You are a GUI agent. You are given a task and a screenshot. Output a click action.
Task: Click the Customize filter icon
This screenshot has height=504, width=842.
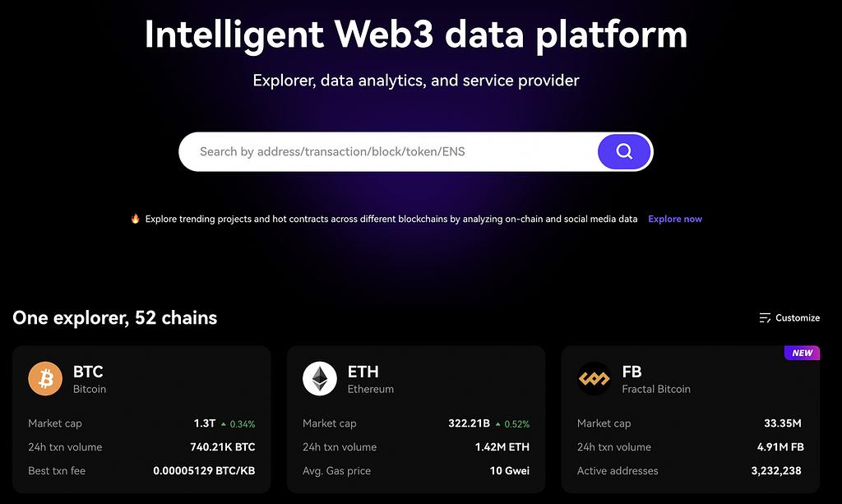click(765, 318)
